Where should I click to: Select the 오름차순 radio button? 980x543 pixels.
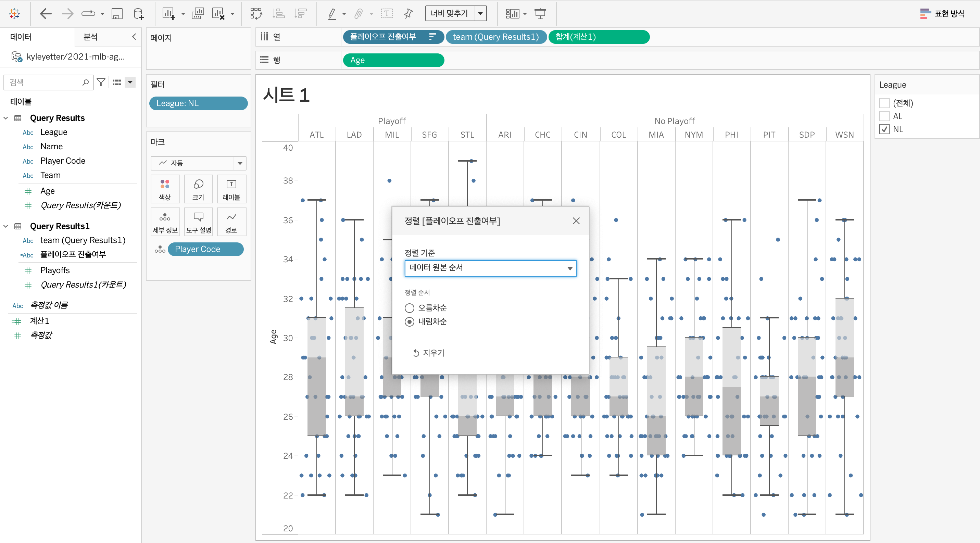tap(409, 308)
